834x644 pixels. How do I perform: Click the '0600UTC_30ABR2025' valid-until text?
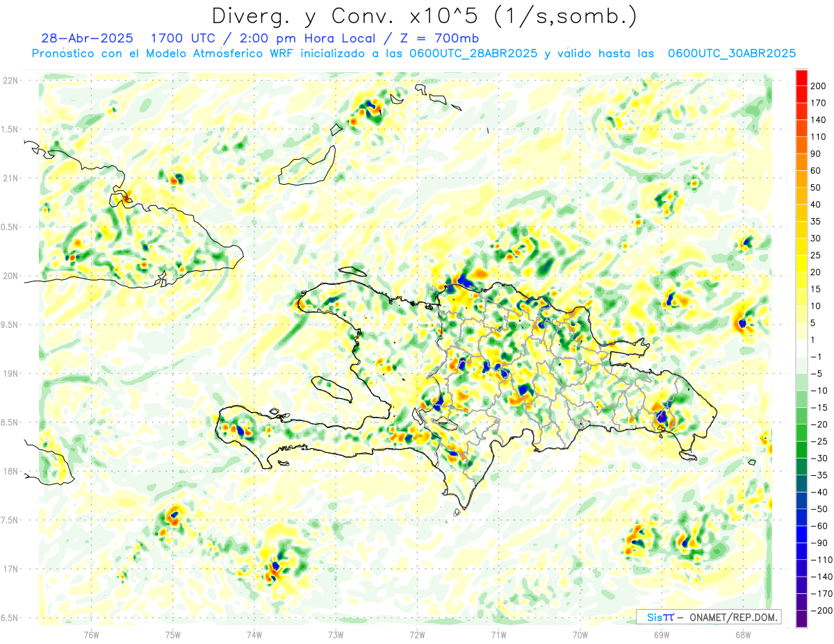(x=731, y=53)
